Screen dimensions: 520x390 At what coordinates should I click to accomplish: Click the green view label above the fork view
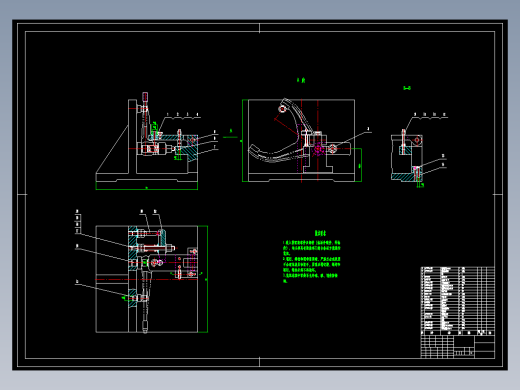coord(301,80)
